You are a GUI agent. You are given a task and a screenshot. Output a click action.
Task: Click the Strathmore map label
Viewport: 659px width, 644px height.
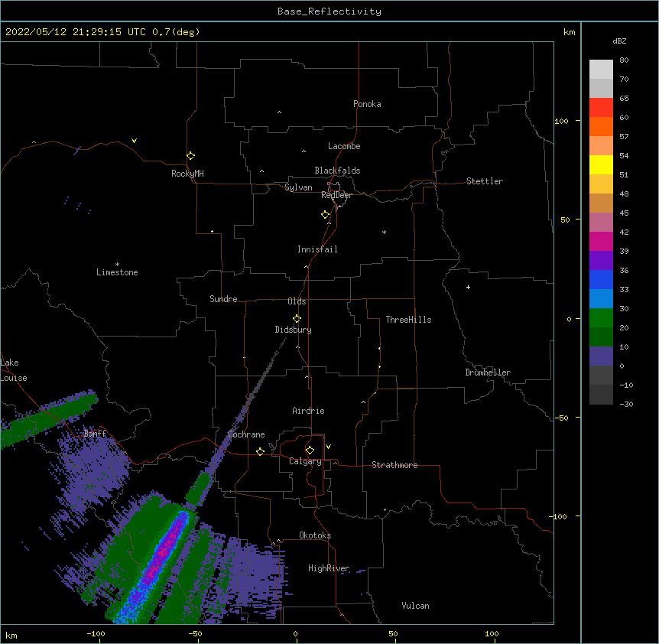[x=394, y=465]
